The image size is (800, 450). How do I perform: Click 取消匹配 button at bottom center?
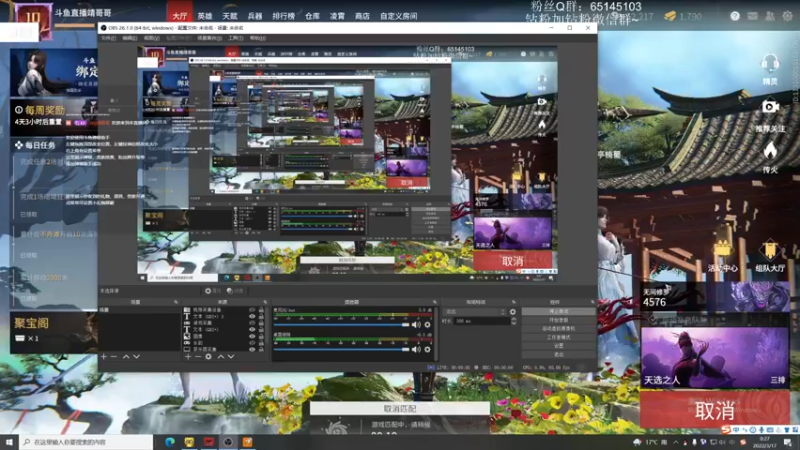[399, 408]
